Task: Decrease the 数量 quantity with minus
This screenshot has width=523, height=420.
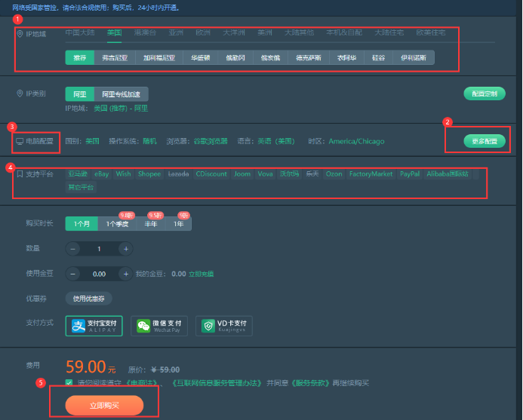Action: click(72, 249)
